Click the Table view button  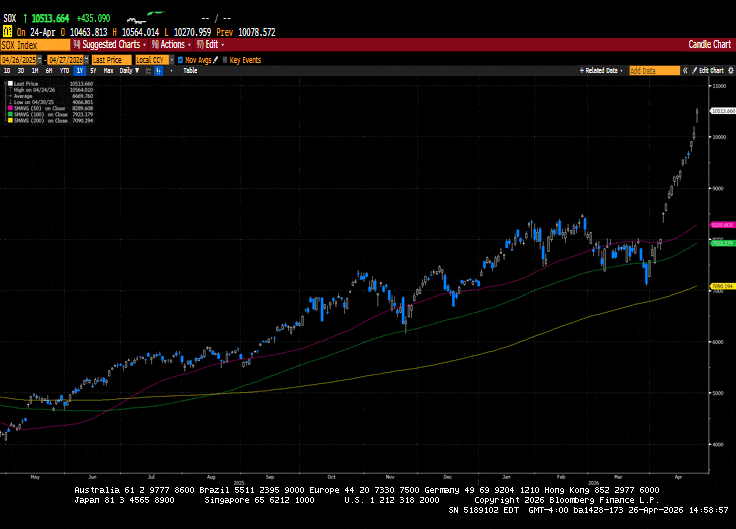[x=190, y=71]
